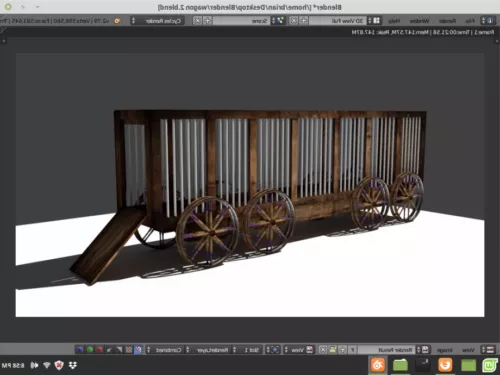This screenshot has height=375, width=500.
Task: Click the render stats Frame/Time info text
Action: [x=423, y=32]
